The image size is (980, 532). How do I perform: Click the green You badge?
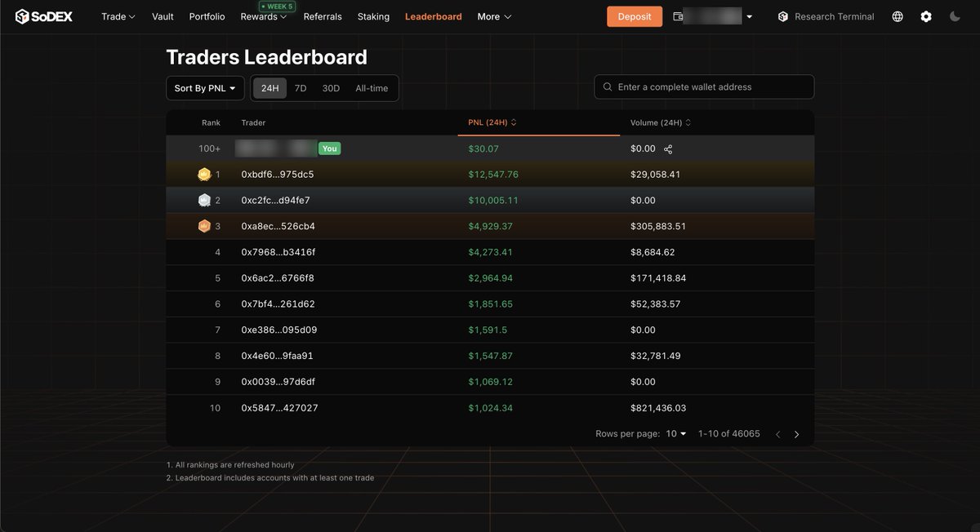(x=329, y=149)
